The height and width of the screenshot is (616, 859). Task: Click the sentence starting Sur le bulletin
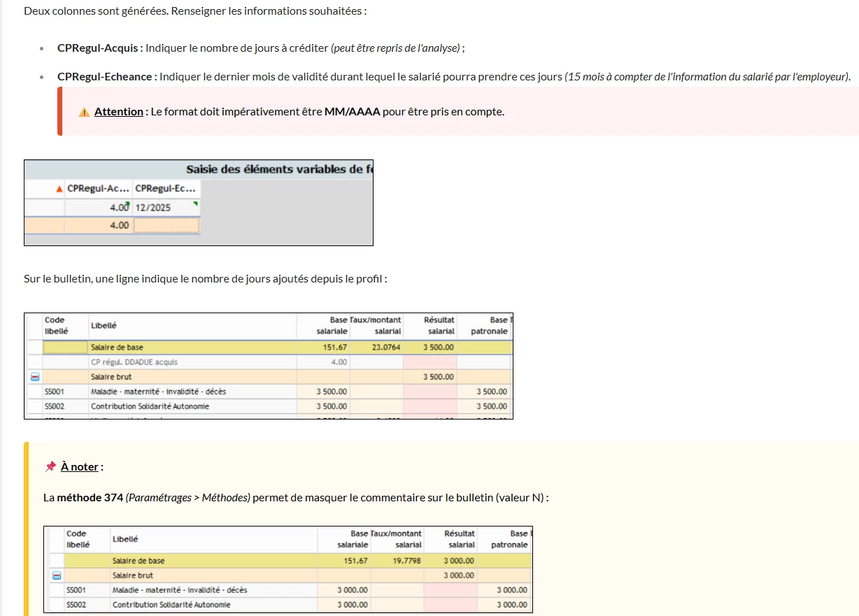coord(206,279)
